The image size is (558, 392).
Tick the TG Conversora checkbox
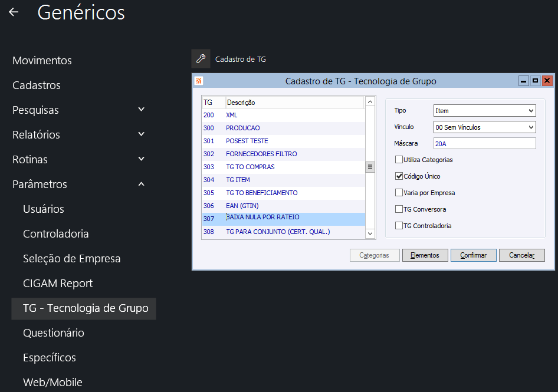399,209
